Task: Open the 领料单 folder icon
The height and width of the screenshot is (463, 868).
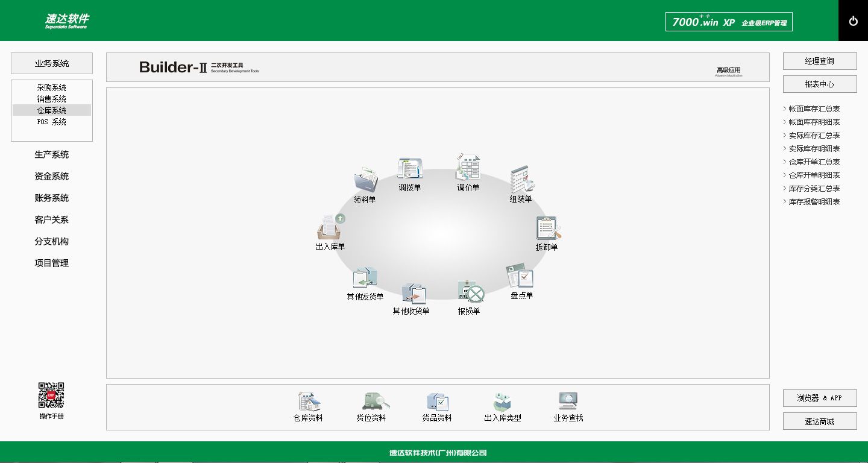Action: pyautogui.click(x=365, y=181)
